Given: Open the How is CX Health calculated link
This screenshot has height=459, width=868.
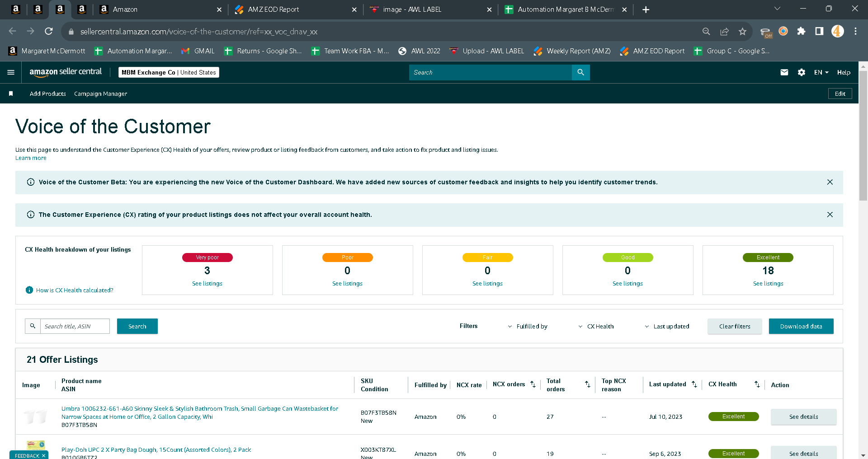Looking at the screenshot, I should [75, 290].
